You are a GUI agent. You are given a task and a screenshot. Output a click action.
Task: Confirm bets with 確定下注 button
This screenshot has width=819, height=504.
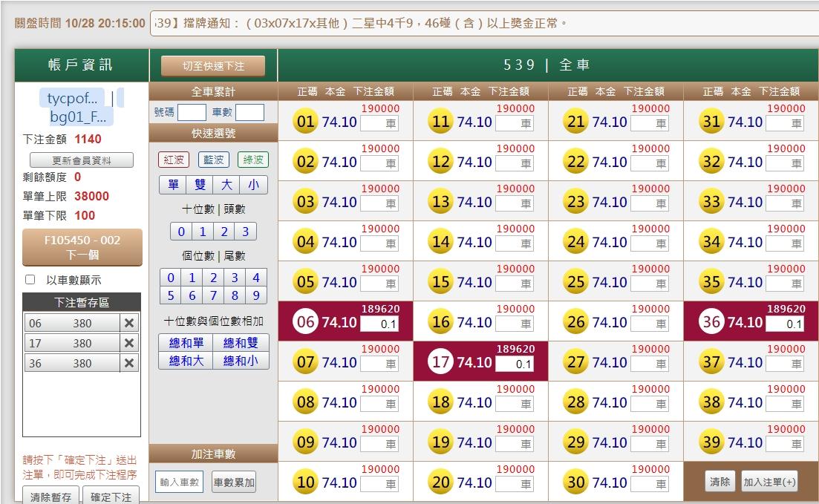pos(111,496)
